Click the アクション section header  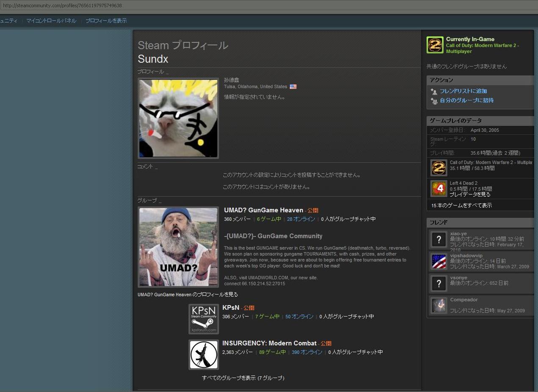(480, 80)
